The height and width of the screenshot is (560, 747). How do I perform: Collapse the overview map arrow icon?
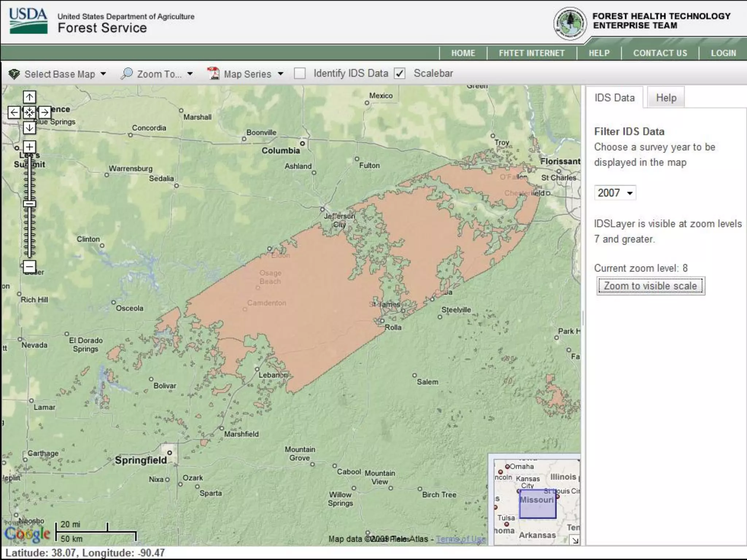pos(575,540)
